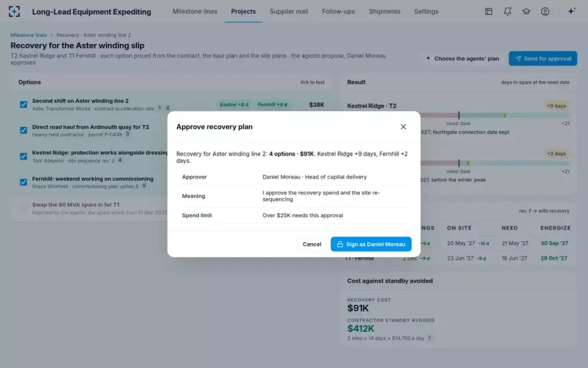Image resolution: width=588 pixels, height=368 pixels.
Task: Untick Fernhill weekend working on commissioning
Action: 24,182
